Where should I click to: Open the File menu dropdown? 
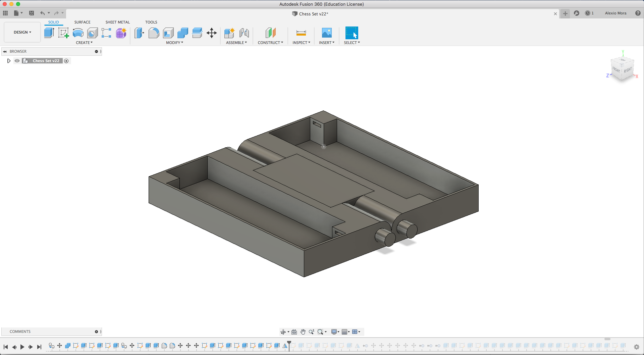coord(18,13)
